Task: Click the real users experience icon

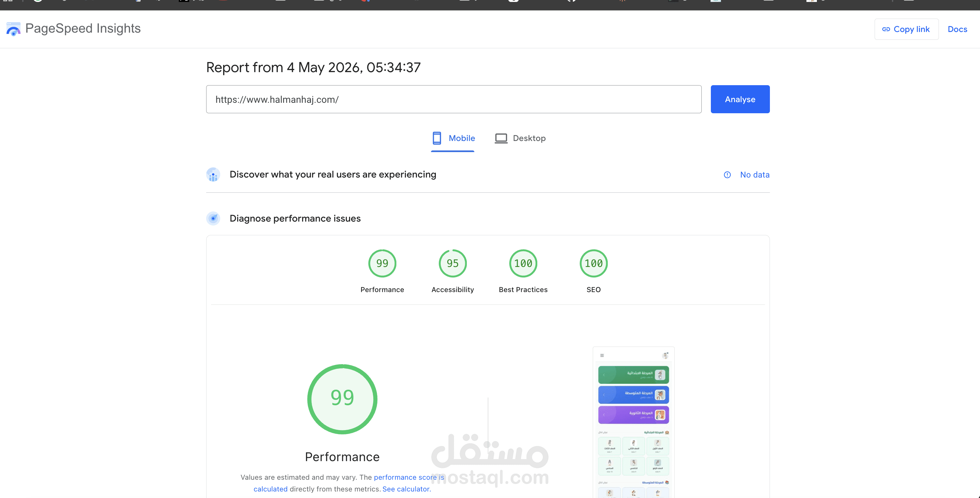Action: point(213,175)
